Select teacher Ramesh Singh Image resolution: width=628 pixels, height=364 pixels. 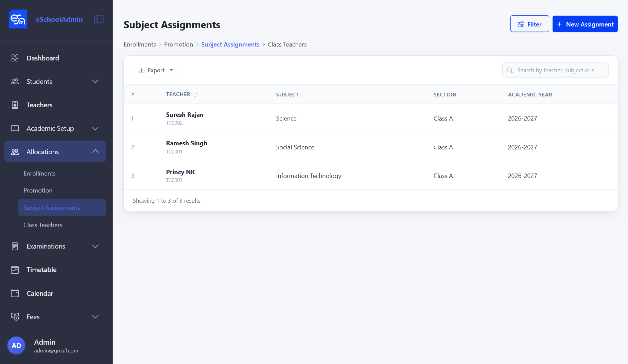tap(187, 143)
